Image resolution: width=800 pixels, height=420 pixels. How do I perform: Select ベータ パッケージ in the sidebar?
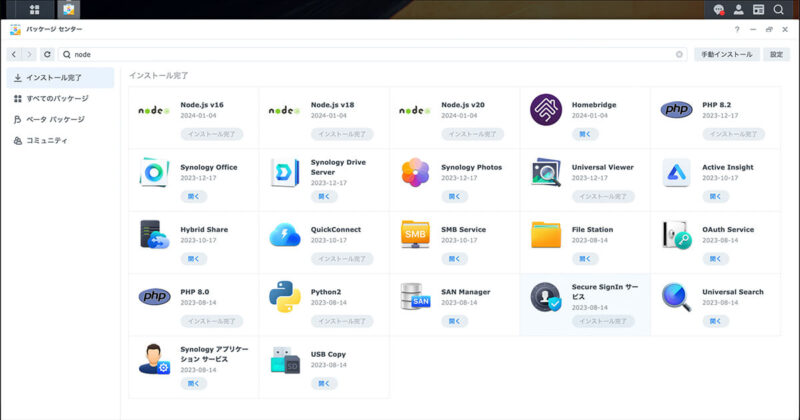coord(60,119)
